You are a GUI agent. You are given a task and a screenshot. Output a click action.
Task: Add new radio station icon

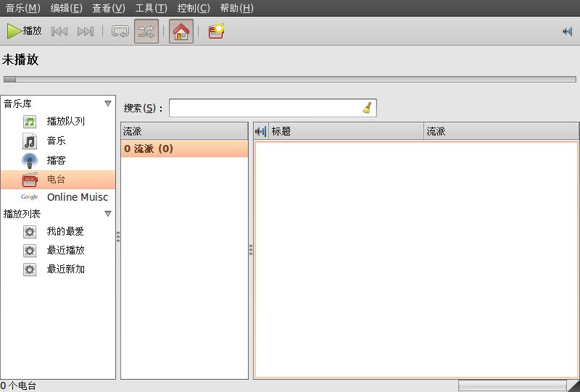216,31
